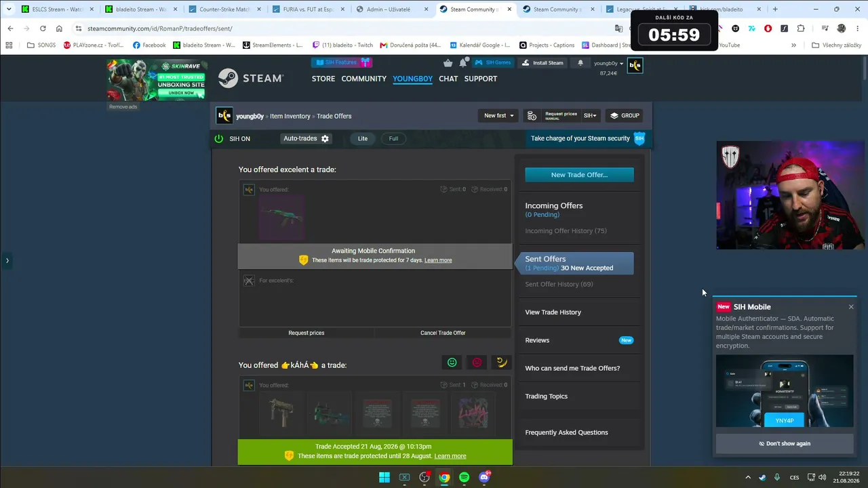This screenshot has height=488, width=868.
Task: Click Learn more in Trade Accepted banner
Action: [x=450, y=456]
